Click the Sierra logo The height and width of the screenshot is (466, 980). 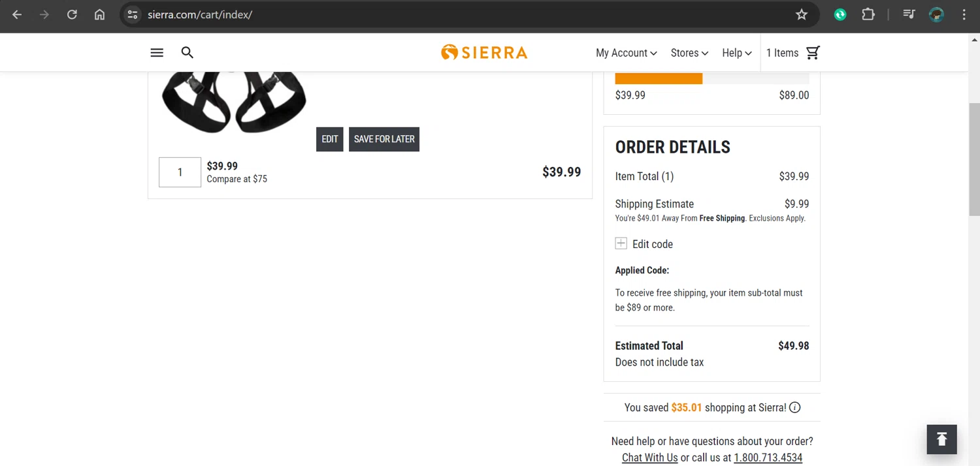[484, 52]
